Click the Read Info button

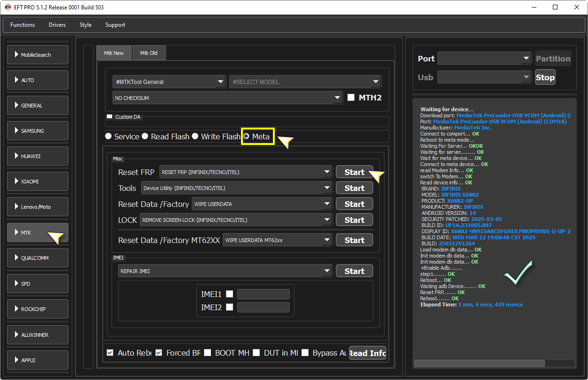point(368,353)
